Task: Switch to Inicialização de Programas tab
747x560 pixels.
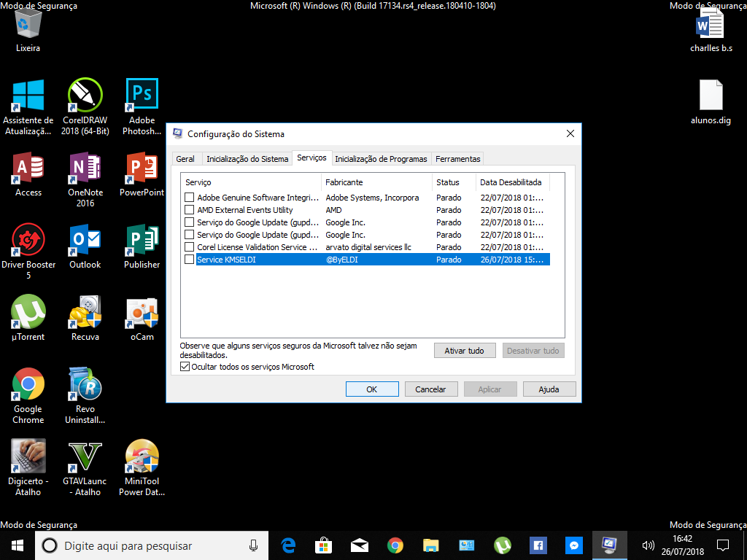Action: (381, 159)
